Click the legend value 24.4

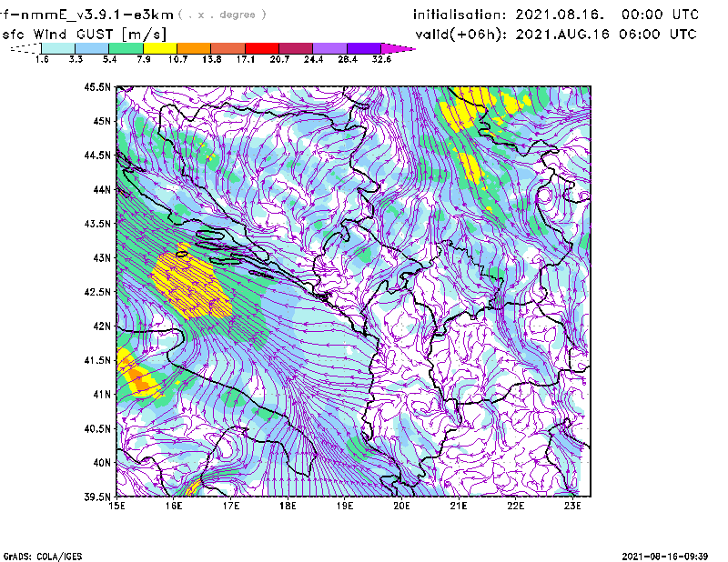[313, 59]
